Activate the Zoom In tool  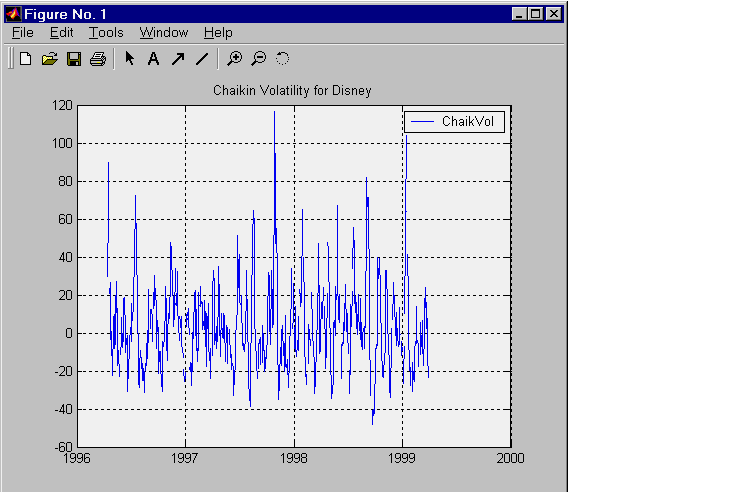point(234,58)
